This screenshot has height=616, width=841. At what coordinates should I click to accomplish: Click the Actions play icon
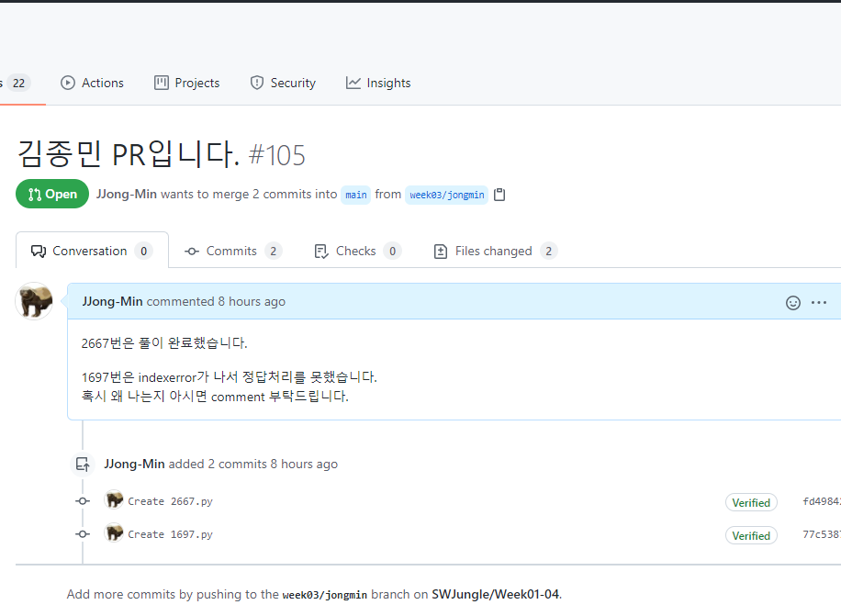click(68, 83)
